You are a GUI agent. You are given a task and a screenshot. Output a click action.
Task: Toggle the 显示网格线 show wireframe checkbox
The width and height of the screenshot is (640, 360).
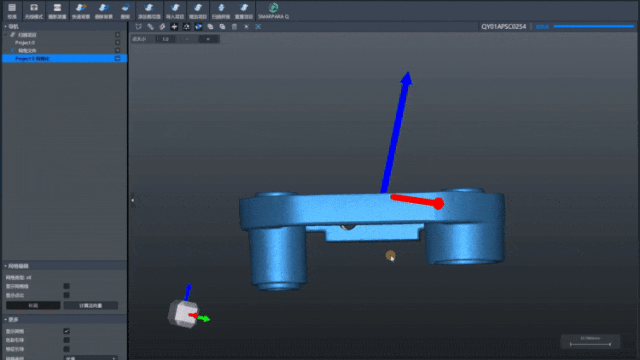(x=67, y=286)
